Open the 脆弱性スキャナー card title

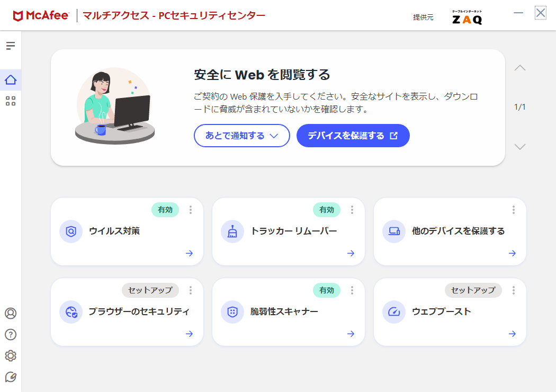click(x=284, y=311)
